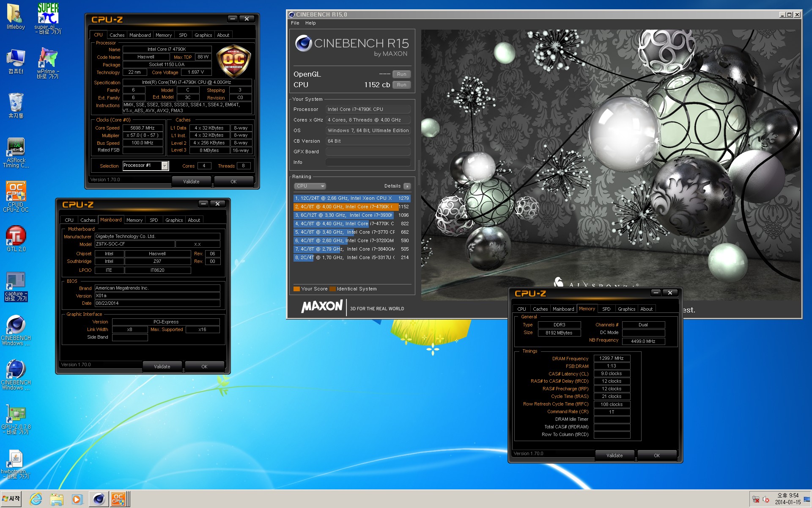Switch to Graphics tab in top CPU-Z window
812x508 pixels.
[x=203, y=35]
